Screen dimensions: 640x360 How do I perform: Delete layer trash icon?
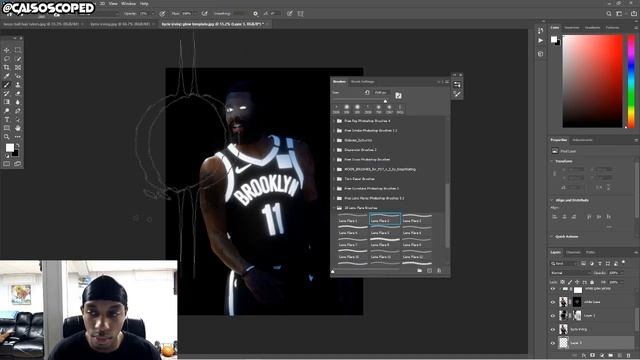tap(629, 356)
